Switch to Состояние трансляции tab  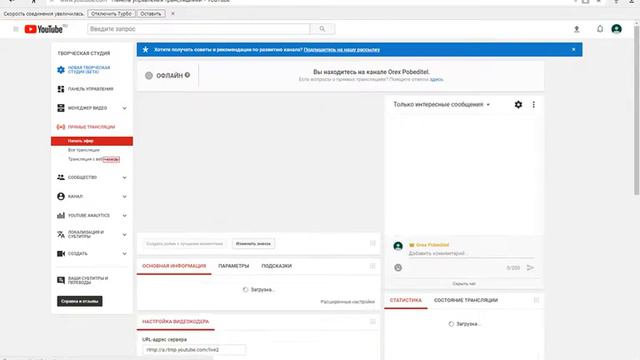coord(466,300)
